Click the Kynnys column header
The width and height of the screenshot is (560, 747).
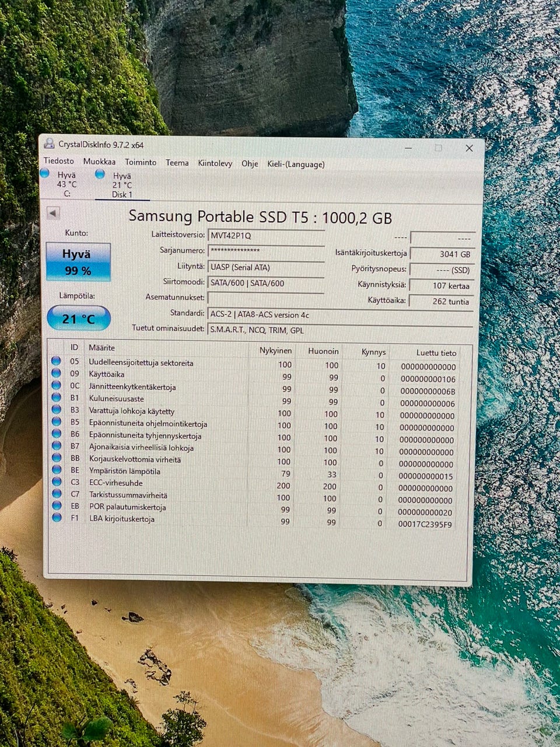point(373,352)
